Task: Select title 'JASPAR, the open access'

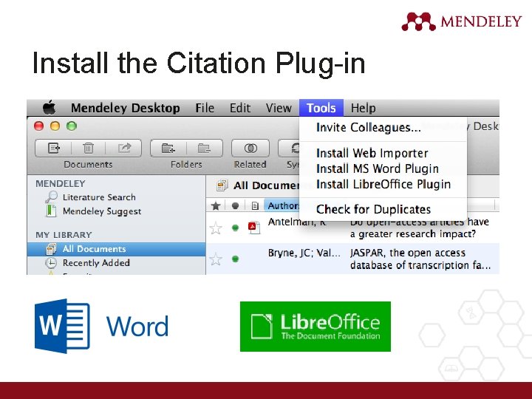Action: click(x=408, y=253)
